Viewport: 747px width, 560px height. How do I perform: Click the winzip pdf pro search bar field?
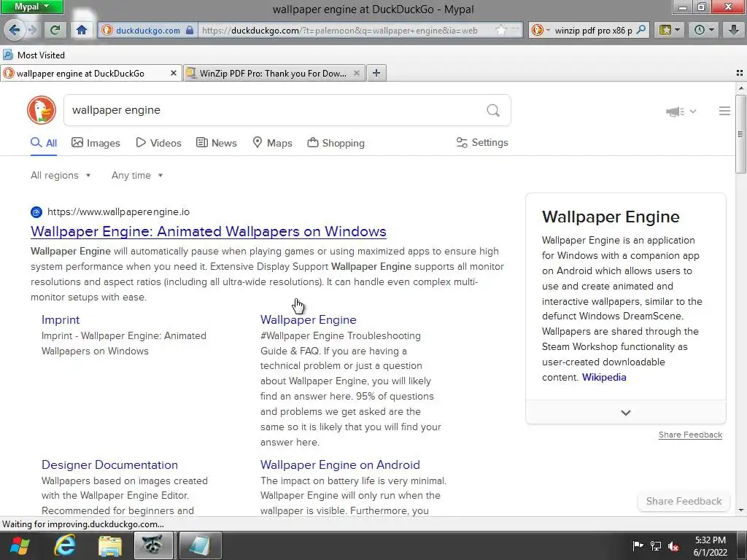pos(593,30)
